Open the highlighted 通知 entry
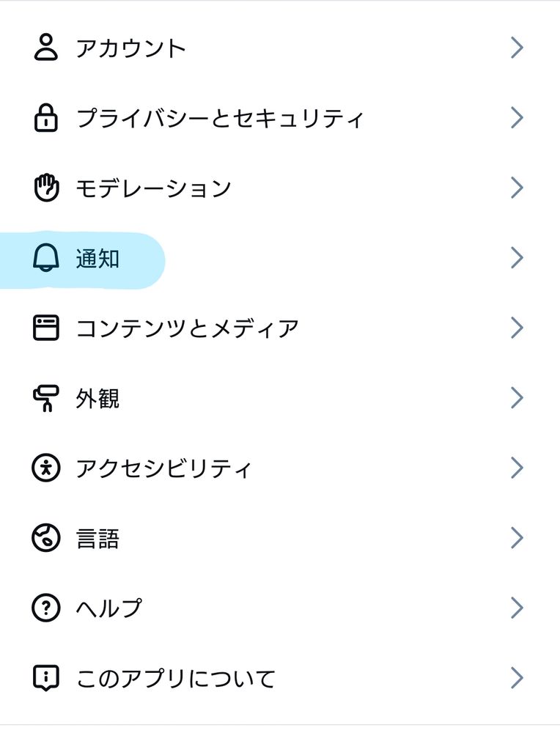 [97, 258]
